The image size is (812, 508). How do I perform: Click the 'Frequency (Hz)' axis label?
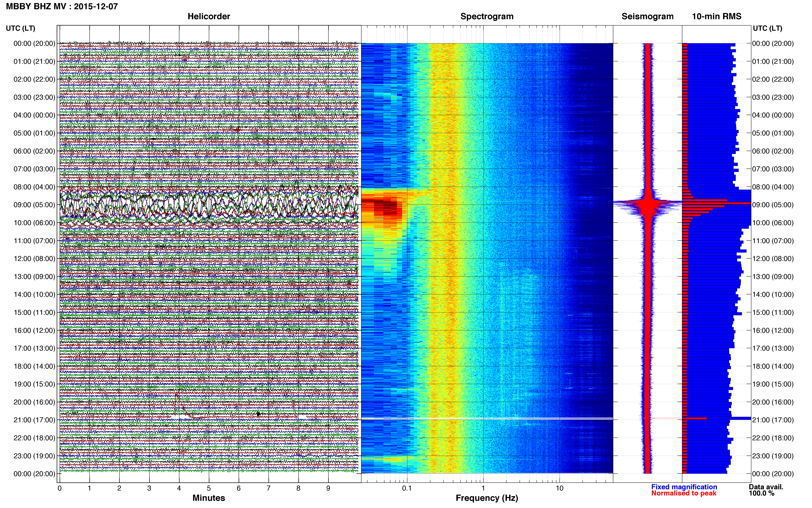tap(487, 498)
